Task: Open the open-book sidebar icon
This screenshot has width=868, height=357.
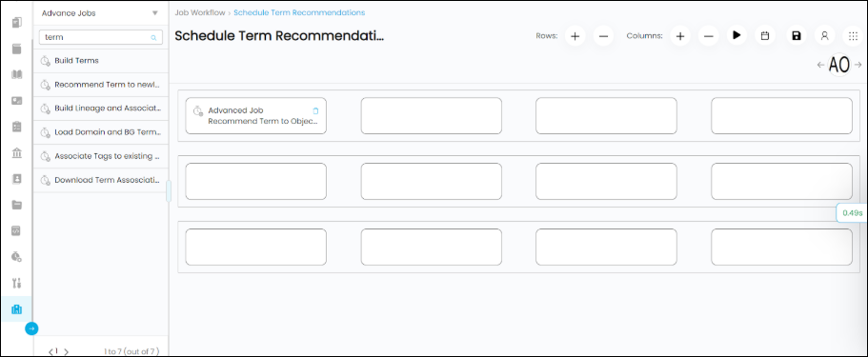Action: 16,74
